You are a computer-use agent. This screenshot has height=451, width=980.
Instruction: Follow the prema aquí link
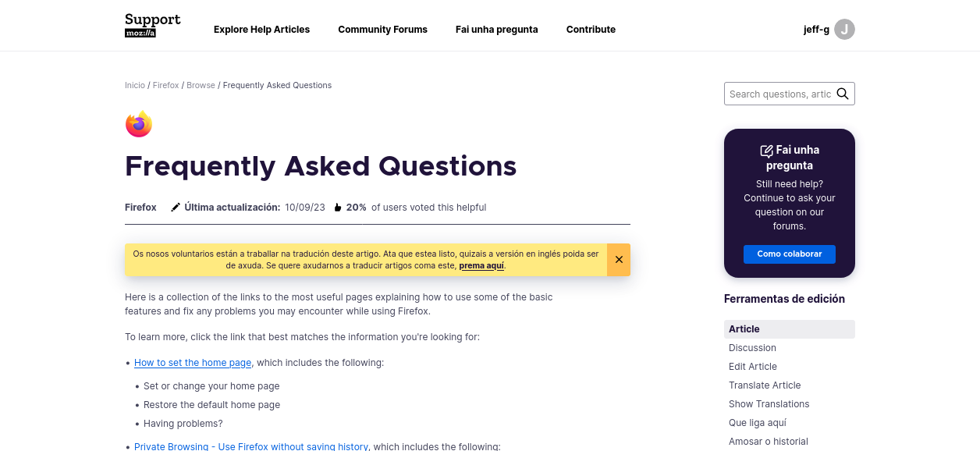click(x=481, y=265)
